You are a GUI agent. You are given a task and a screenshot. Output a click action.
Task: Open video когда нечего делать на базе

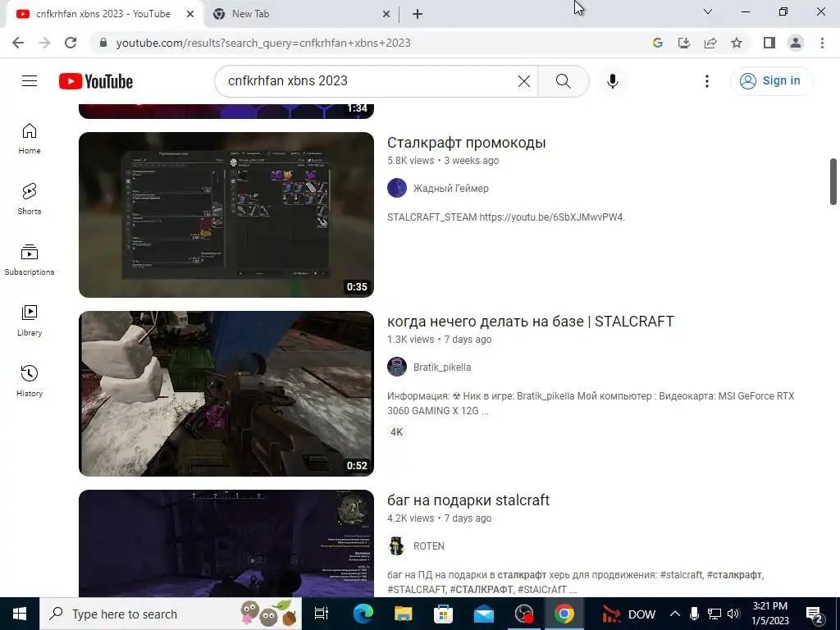531,322
